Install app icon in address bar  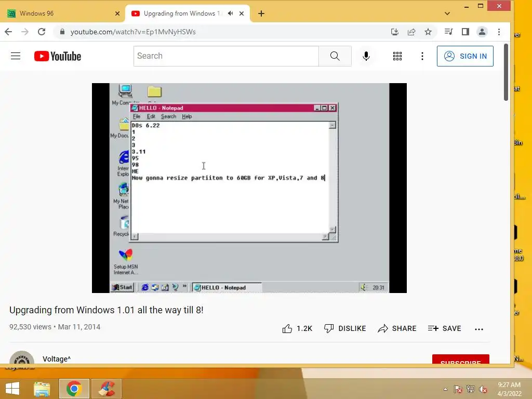click(395, 32)
